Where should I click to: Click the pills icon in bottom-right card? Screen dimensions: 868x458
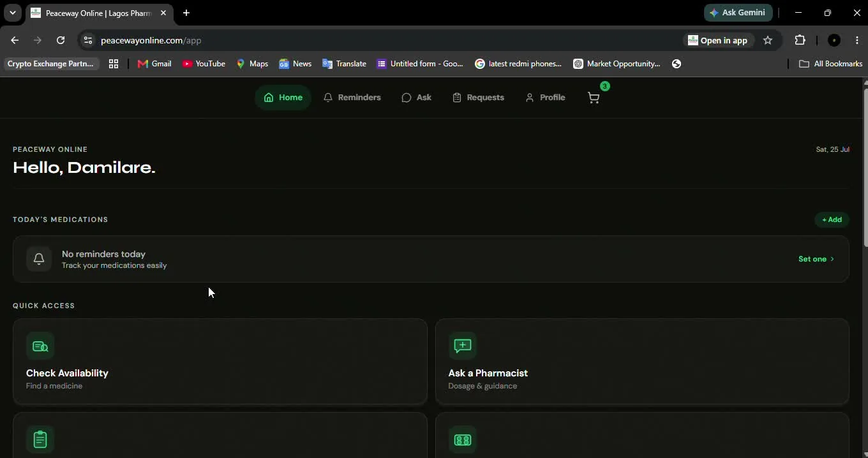coord(463,440)
